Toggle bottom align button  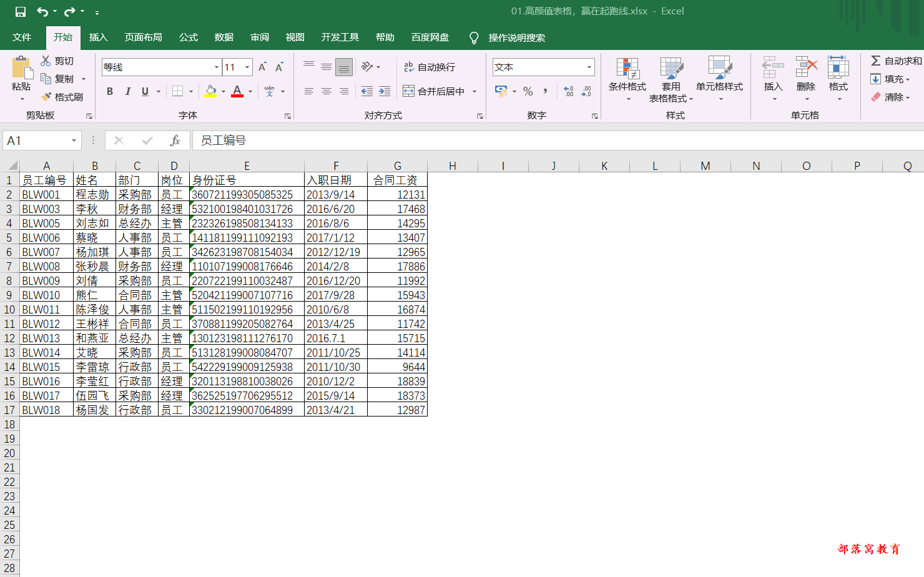pyautogui.click(x=344, y=67)
